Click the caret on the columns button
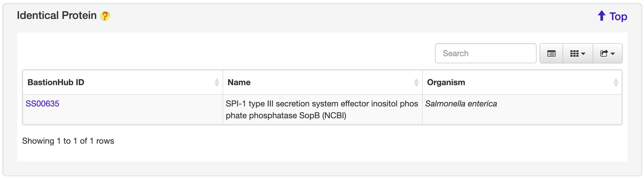Screen dimensions: 644x178 pyautogui.click(x=583, y=54)
